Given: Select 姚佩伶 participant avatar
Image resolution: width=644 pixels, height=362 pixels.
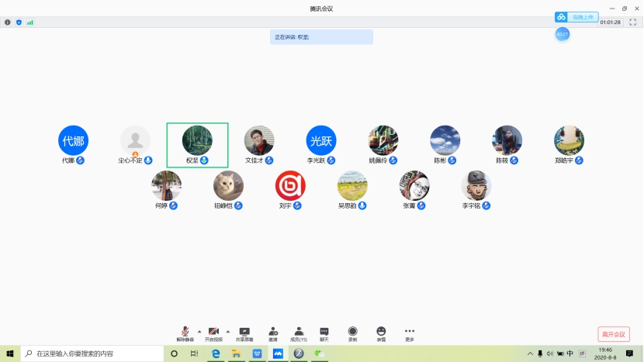Looking at the screenshot, I should click(383, 140).
